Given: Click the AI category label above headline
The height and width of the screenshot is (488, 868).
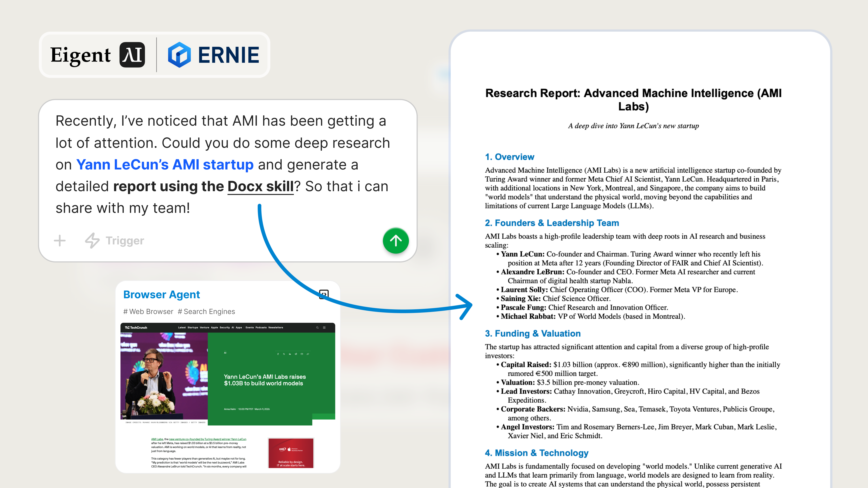Looking at the screenshot, I should (x=225, y=353).
